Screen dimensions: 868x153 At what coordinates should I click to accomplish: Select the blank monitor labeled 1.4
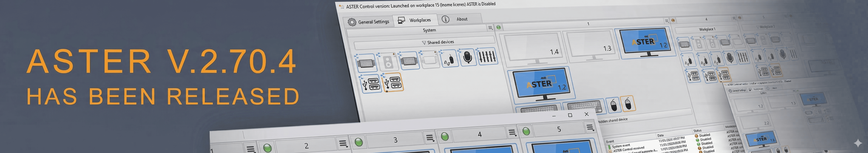pos(531,48)
